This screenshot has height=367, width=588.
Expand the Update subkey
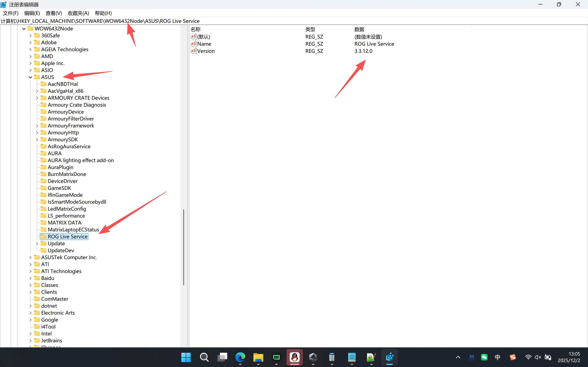pyautogui.click(x=37, y=243)
